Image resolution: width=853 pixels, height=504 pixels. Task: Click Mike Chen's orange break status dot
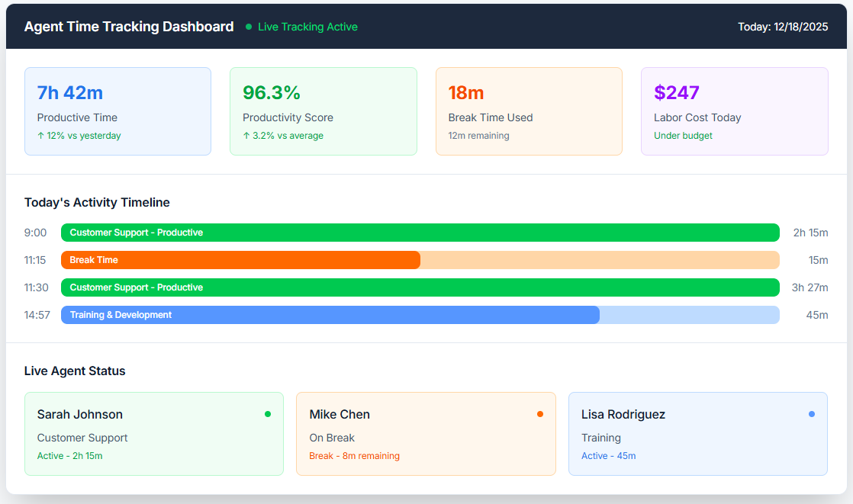(x=540, y=414)
